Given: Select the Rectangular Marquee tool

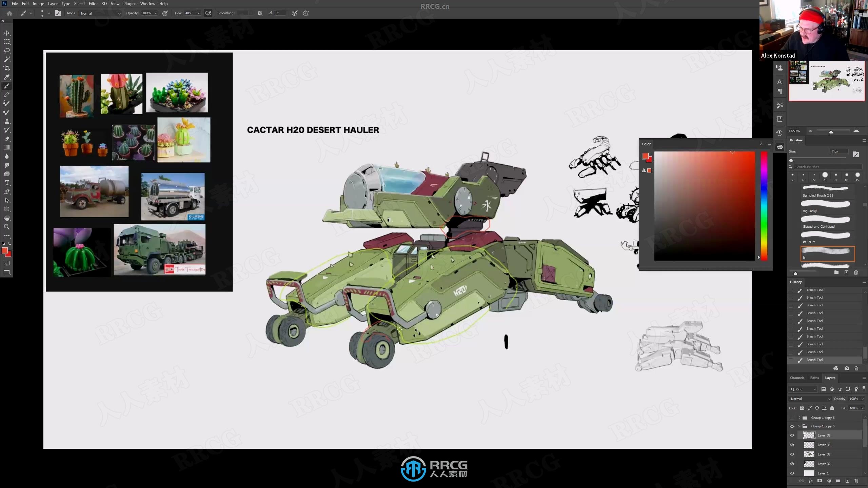Looking at the screenshot, I should pyautogui.click(x=6, y=42).
